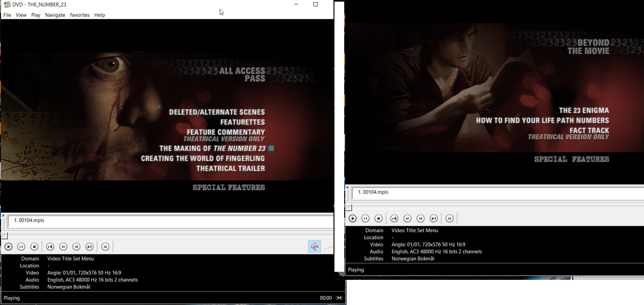644x305 pixels.
Task: Select Deleted/Alternate Scenes in DVD menu
Action: coord(217,112)
